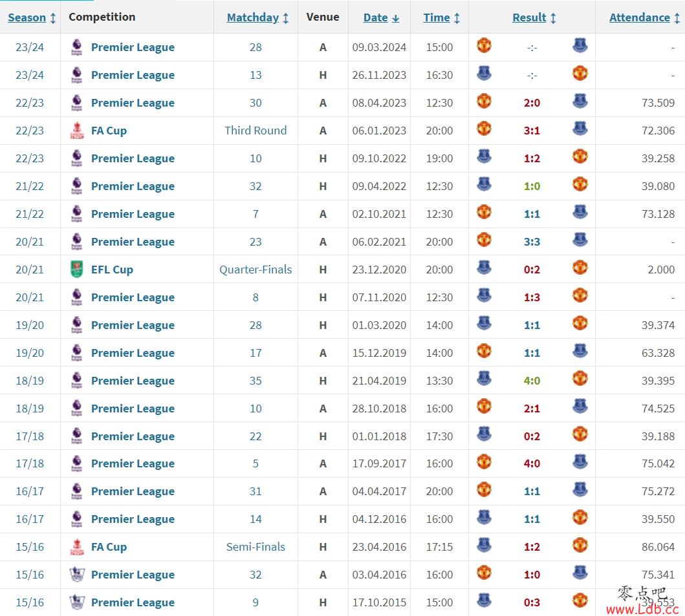This screenshot has height=616, width=685.
Task: Open Premier League link for 17.09.2017 match
Action: pyautogui.click(x=133, y=463)
